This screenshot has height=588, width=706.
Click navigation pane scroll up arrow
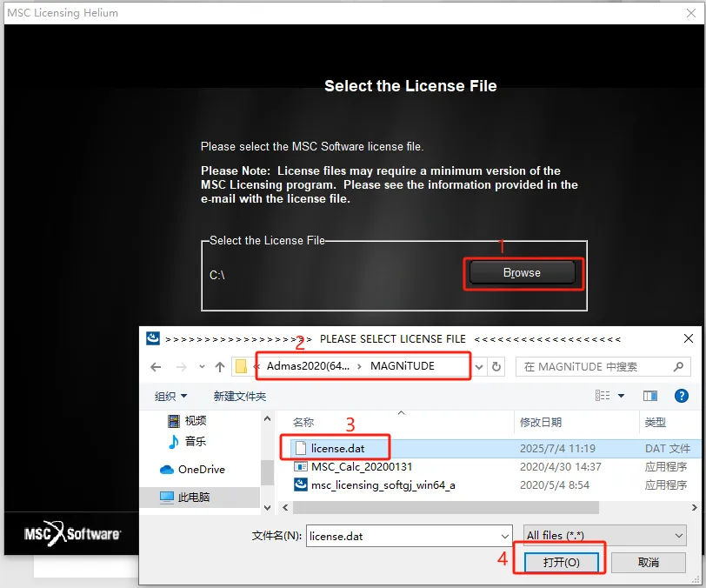[x=268, y=418]
